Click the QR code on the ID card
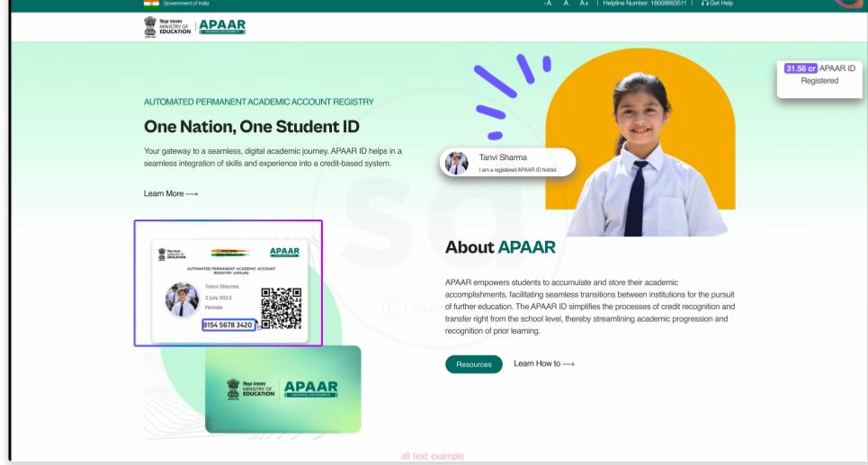868x465 pixels. 281,309
